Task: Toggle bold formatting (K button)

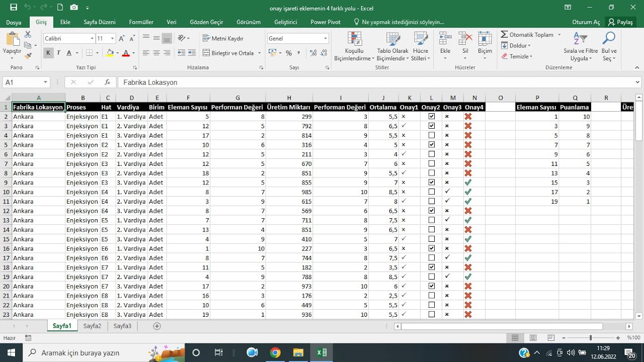Action: [48, 53]
